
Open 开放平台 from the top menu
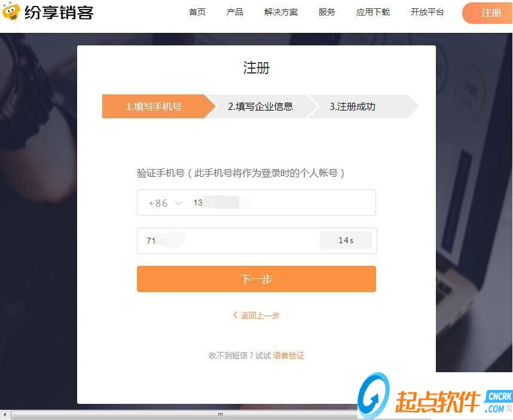coord(427,13)
